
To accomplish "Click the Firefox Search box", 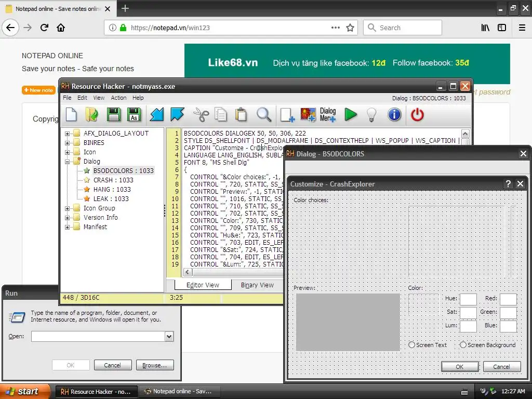I will pyautogui.click(x=403, y=28).
